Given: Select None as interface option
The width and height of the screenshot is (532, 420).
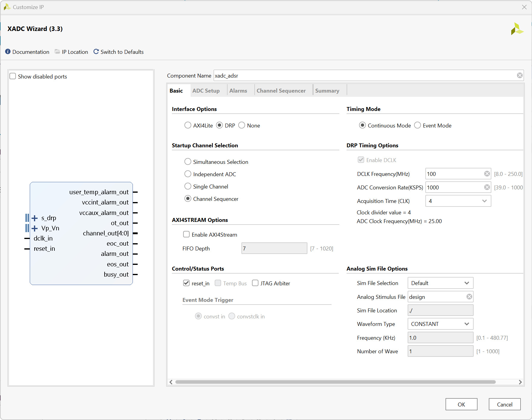Looking at the screenshot, I should 242,125.
